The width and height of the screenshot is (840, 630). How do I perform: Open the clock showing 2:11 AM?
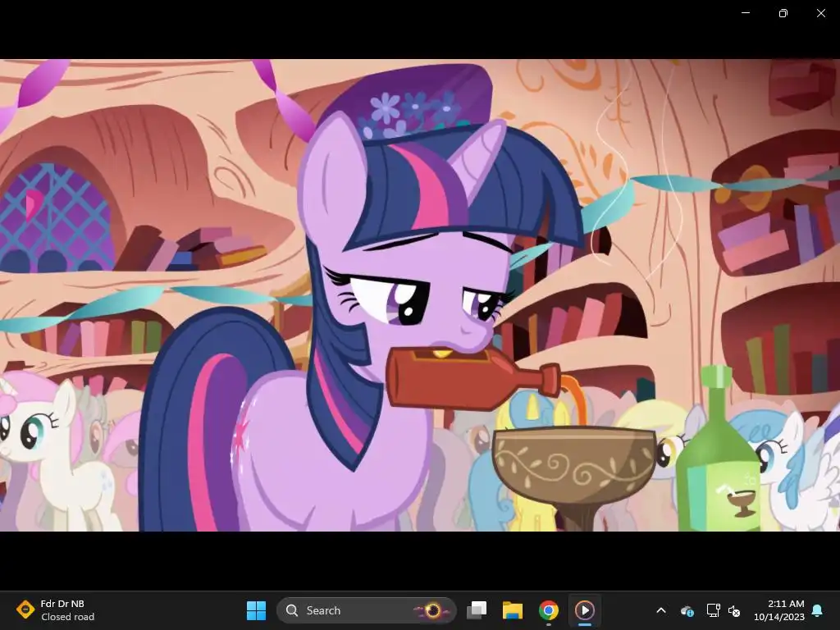click(x=779, y=610)
